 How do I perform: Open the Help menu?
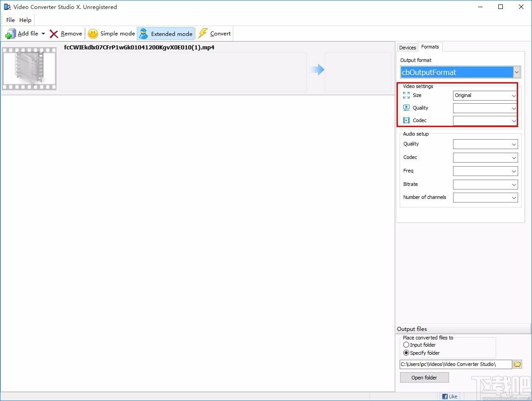[25, 20]
